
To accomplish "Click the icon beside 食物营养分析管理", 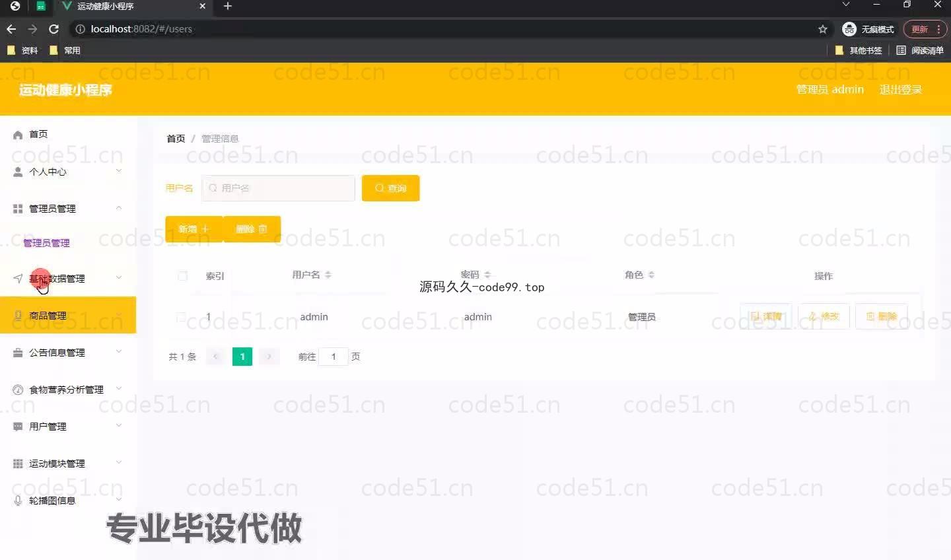I will 18,390.
